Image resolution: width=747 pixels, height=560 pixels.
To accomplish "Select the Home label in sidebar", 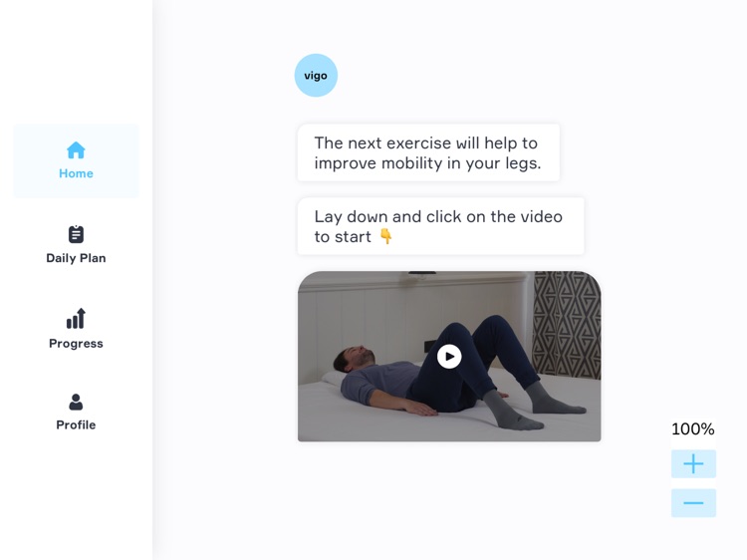I will pos(76,173).
